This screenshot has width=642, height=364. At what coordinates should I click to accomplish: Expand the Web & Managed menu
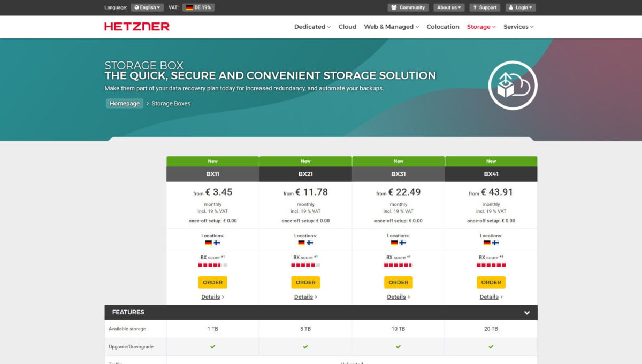tap(392, 27)
